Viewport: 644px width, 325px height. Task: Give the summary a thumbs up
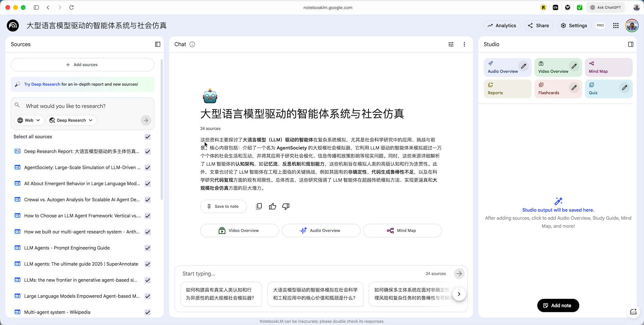(x=272, y=206)
